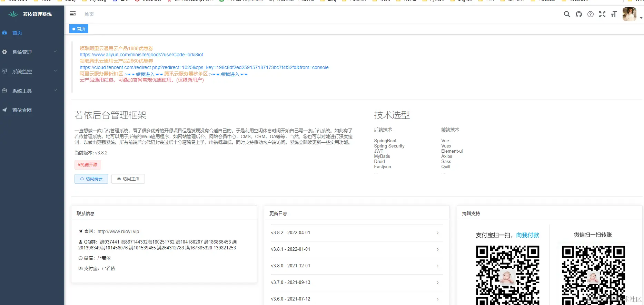Viewport: 644px width, 305px height.
Task: Open user avatar menu
Action: pyautogui.click(x=630, y=14)
